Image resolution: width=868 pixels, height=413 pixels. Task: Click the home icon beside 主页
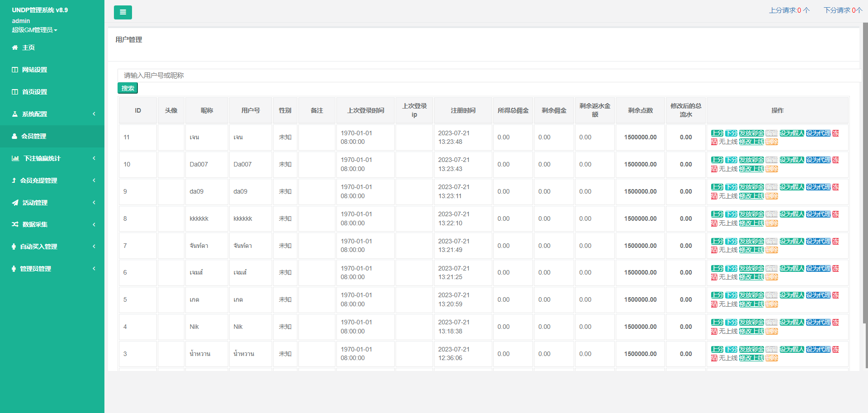[x=15, y=47]
